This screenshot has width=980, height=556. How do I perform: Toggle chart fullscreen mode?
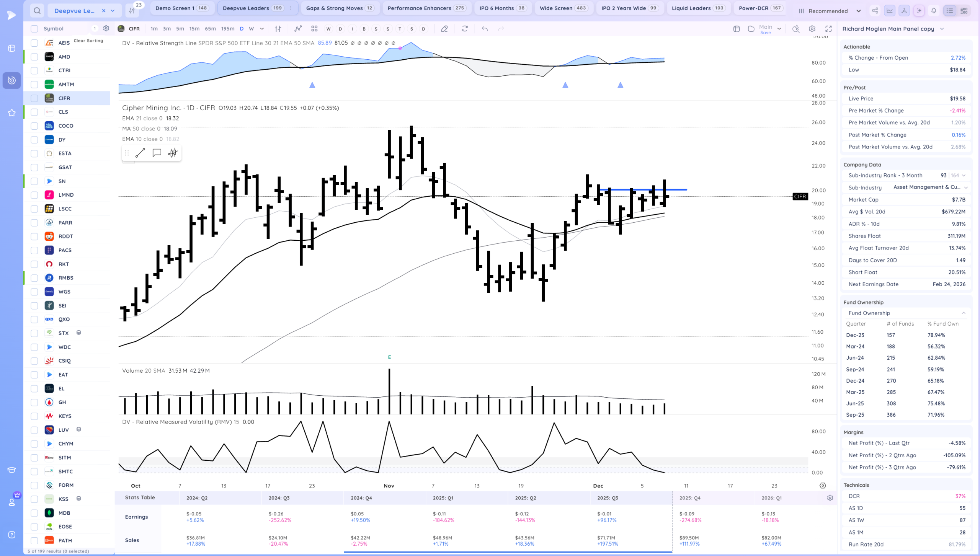point(828,29)
